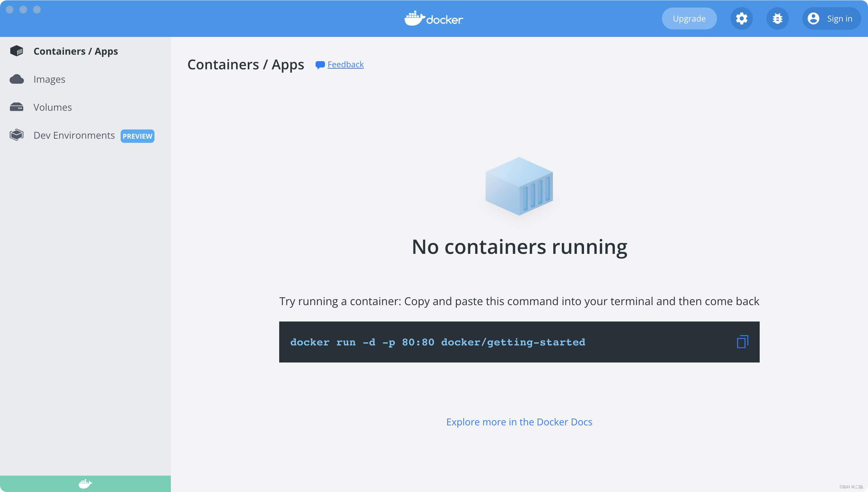Image resolution: width=868 pixels, height=492 pixels.
Task: Click the bottom Docker status bar icon
Action: point(85,482)
